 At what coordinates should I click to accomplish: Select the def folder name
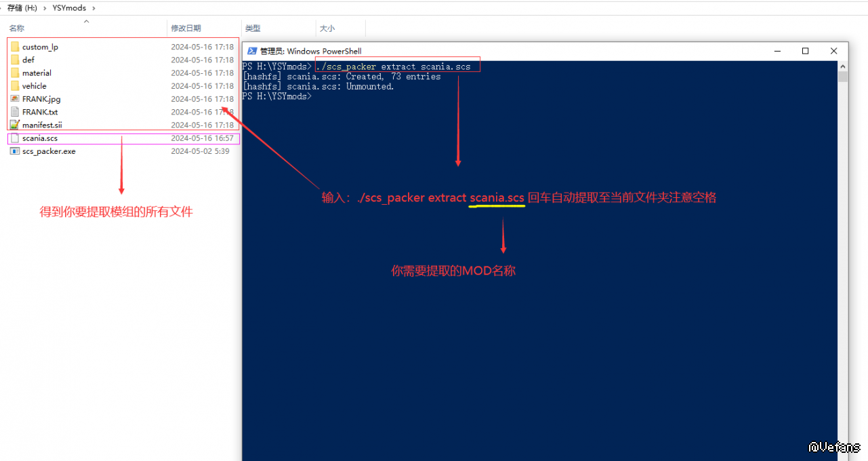pos(28,60)
